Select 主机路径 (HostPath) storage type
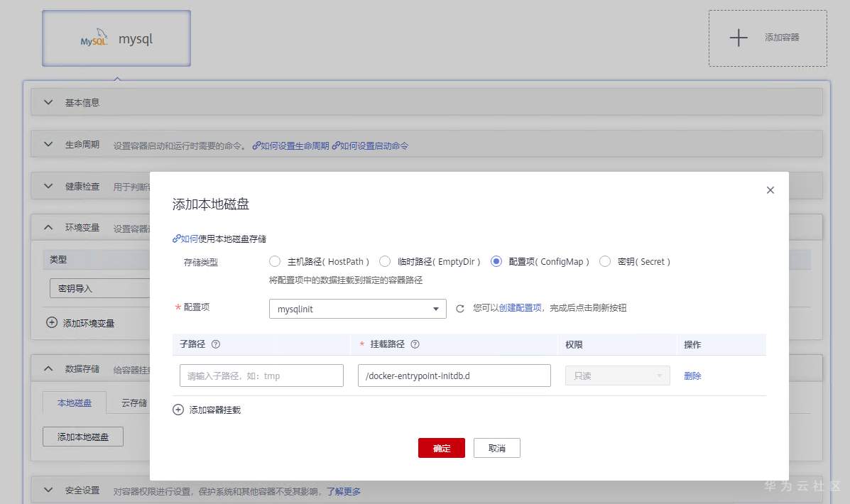The width and height of the screenshot is (850, 504). point(275,262)
